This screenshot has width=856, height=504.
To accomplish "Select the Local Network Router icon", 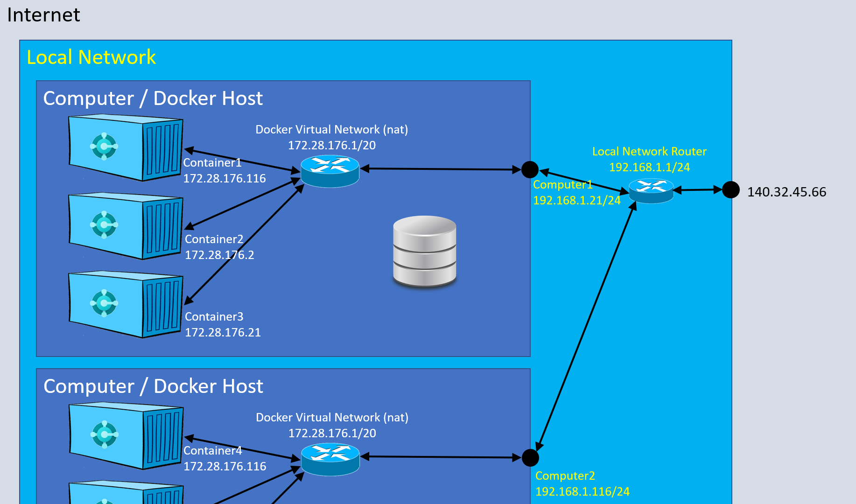I will [651, 190].
